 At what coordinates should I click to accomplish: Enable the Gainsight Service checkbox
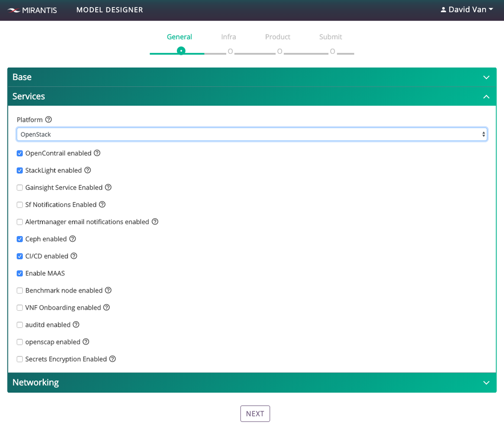pos(19,187)
